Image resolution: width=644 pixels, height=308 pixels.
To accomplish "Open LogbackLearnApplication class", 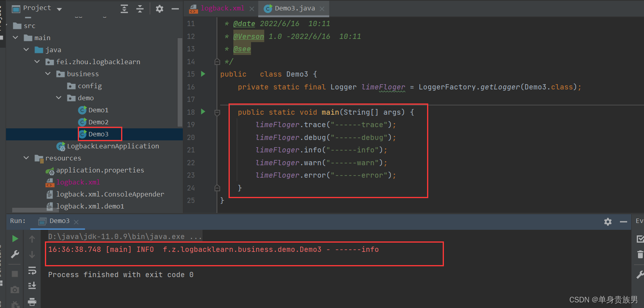I will [113, 146].
